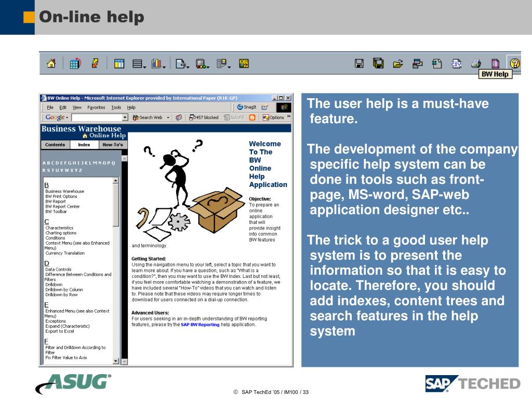Click the CSV export icon
The height and width of the screenshot is (399, 532).
(456, 63)
